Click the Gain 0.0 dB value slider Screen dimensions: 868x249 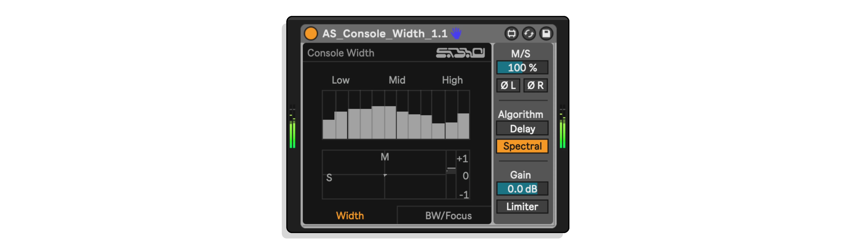(x=522, y=189)
